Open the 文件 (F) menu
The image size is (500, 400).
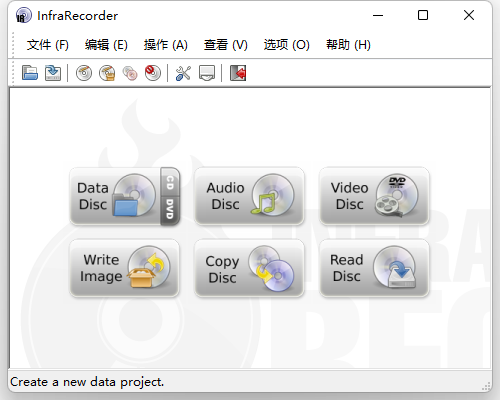[48, 45]
